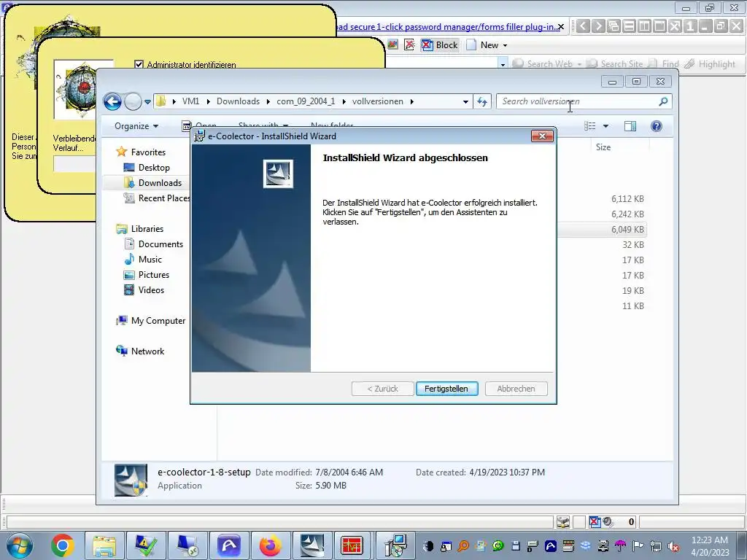Open Videos library
This screenshot has width=747, height=560.
point(151,290)
